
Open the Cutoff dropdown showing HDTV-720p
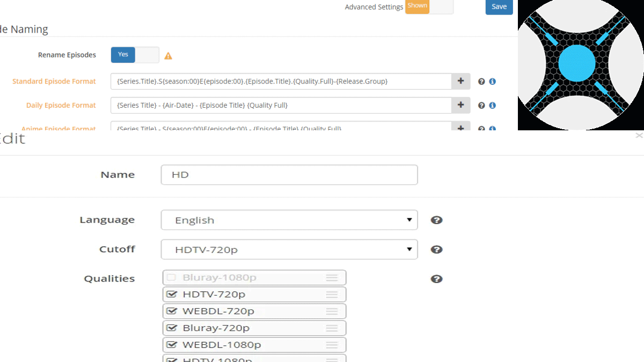click(289, 249)
